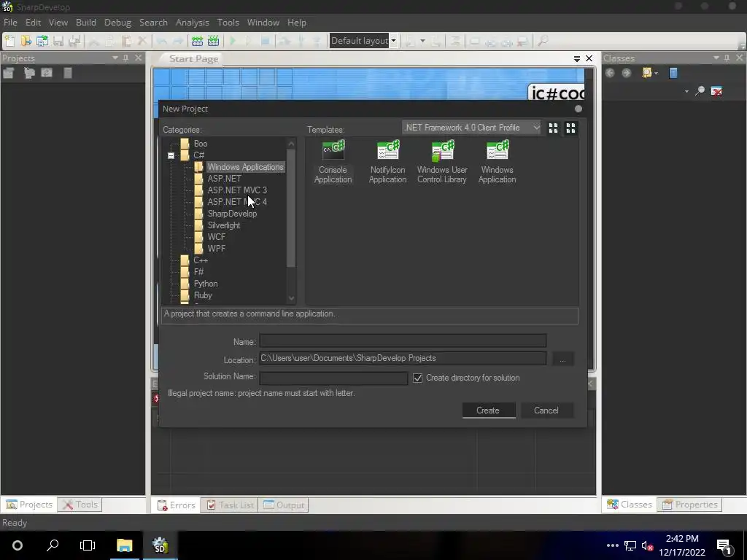Viewport: 747px width, 560px height.
Task: Click in the Solution Name field
Action: [333, 378]
